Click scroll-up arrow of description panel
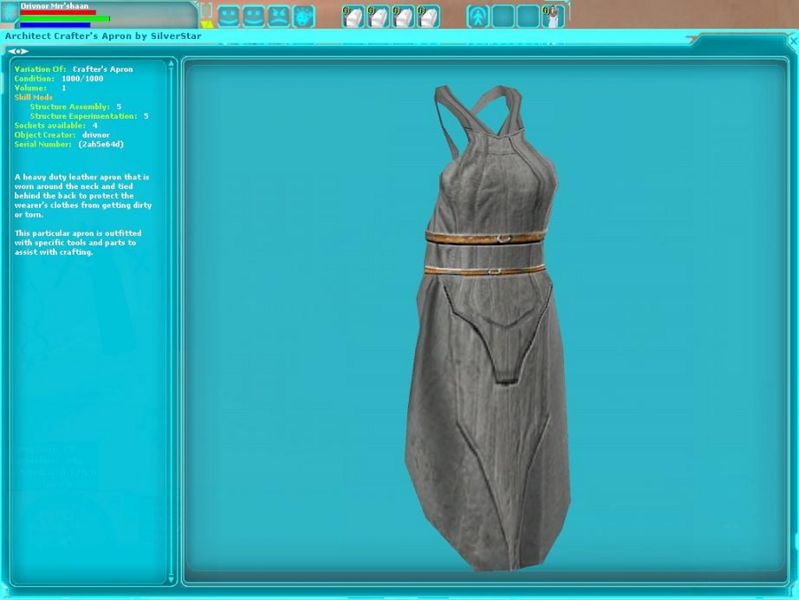This screenshot has height=600, width=799. coord(171,63)
